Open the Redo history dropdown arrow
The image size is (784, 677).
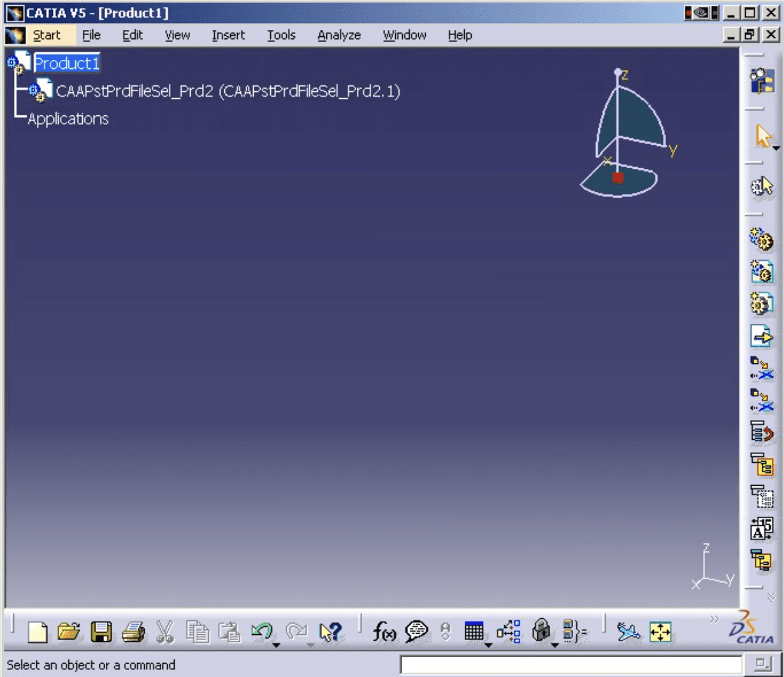pos(310,645)
